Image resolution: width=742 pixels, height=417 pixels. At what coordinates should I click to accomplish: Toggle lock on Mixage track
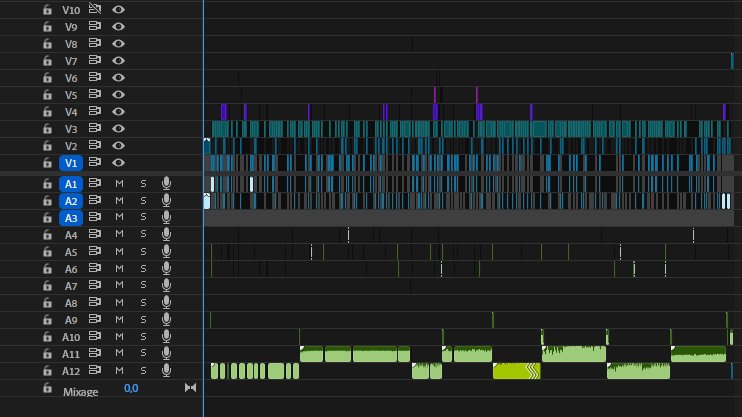(x=47, y=388)
